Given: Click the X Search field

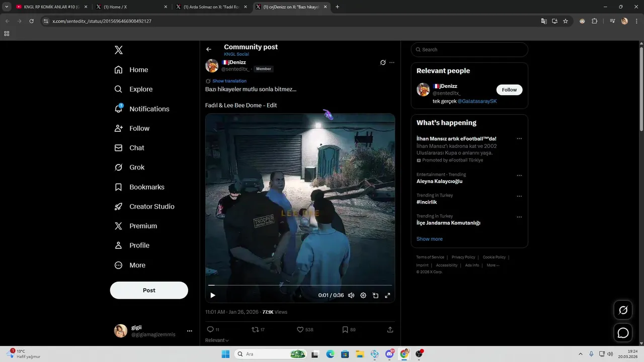Looking at the screenshot, I should (469, 49).
